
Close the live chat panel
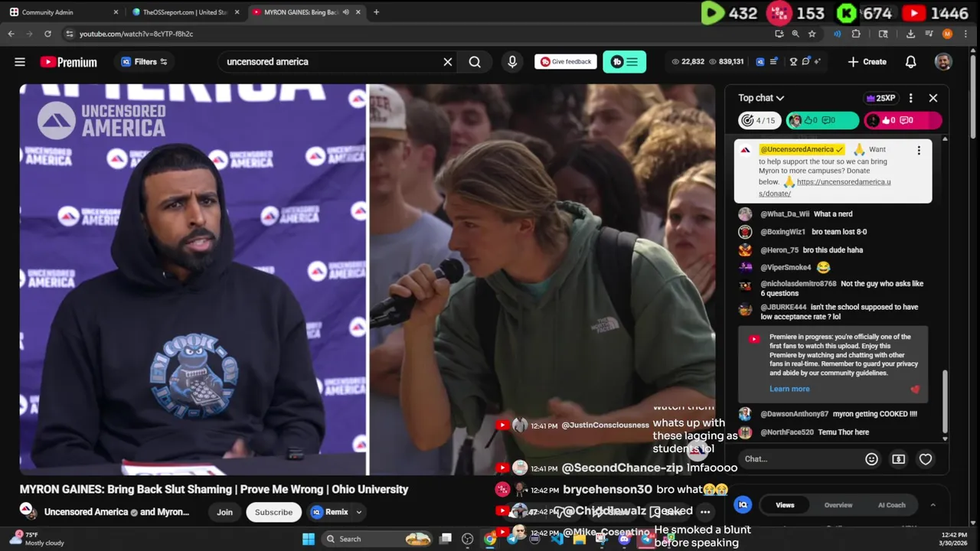(933, 98)
